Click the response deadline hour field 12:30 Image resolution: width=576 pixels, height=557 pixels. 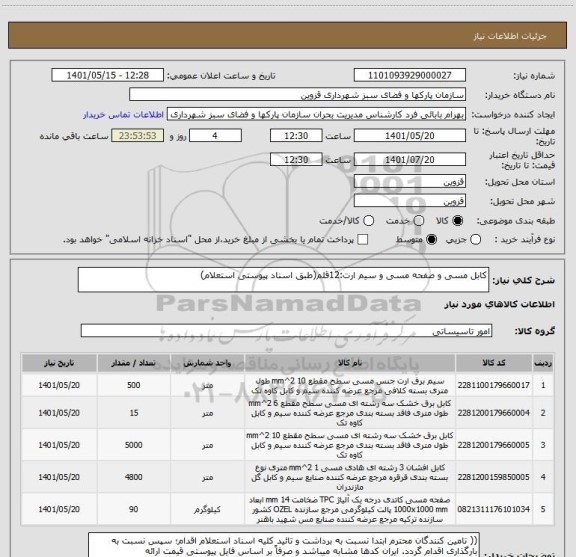point(296,136)
